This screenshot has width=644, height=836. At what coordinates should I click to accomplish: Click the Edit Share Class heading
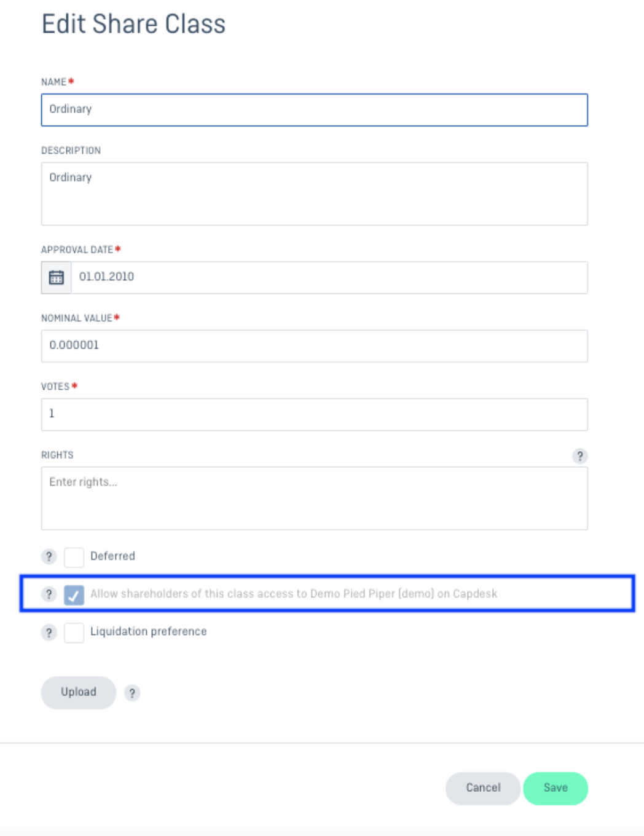click(133, 24)
